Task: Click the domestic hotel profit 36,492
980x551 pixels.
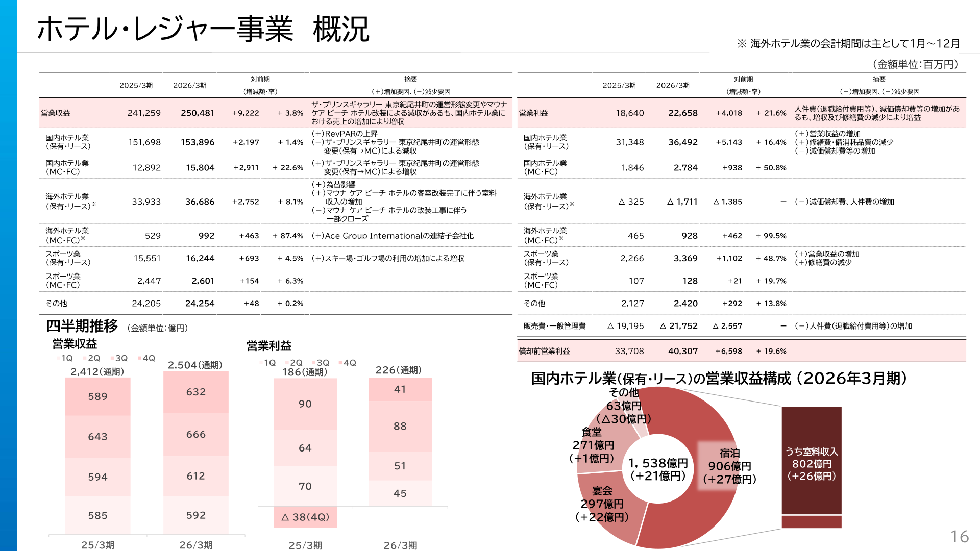Action: click(x=683, y=142)
